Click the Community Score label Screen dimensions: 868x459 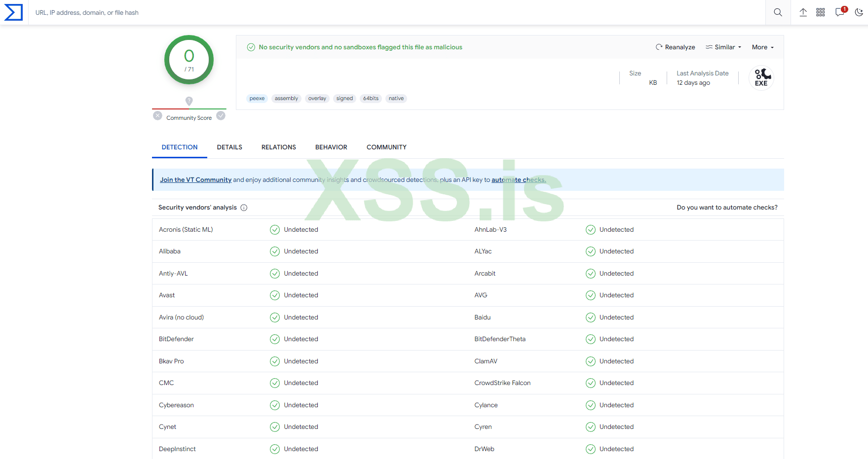189,118
